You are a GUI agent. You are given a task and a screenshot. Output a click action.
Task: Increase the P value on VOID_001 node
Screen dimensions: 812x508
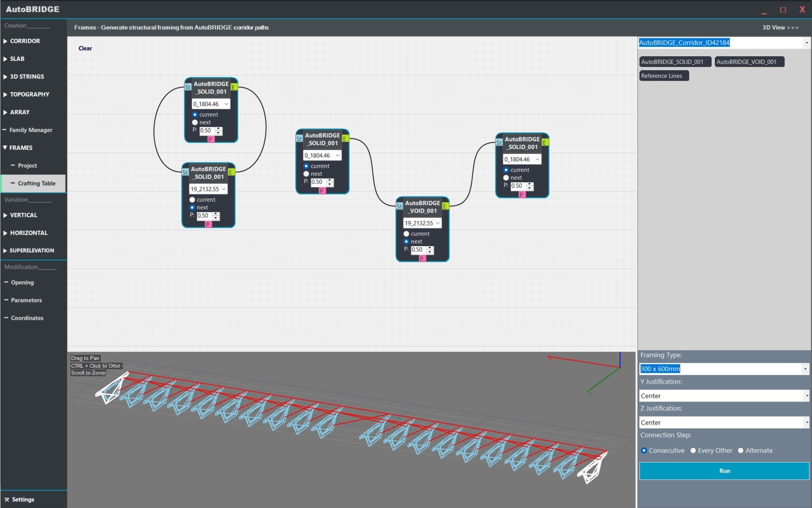430,248
